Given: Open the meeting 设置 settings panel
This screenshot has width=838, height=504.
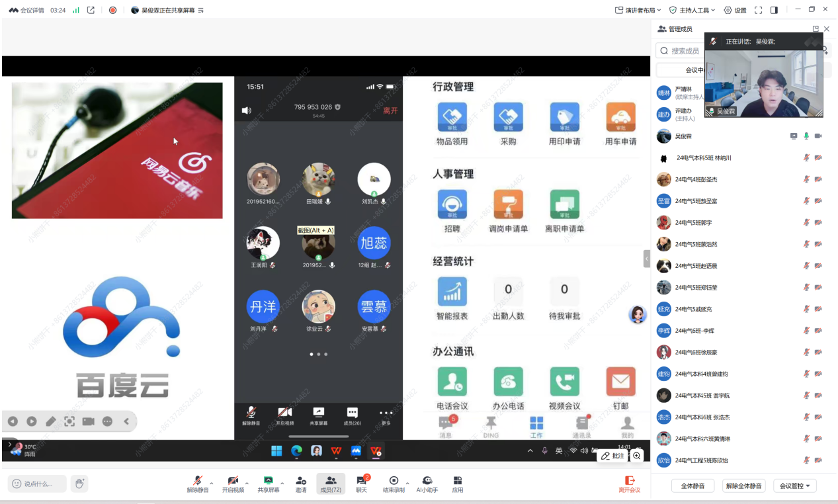Looking at the screenshot, I should point(736,10).
